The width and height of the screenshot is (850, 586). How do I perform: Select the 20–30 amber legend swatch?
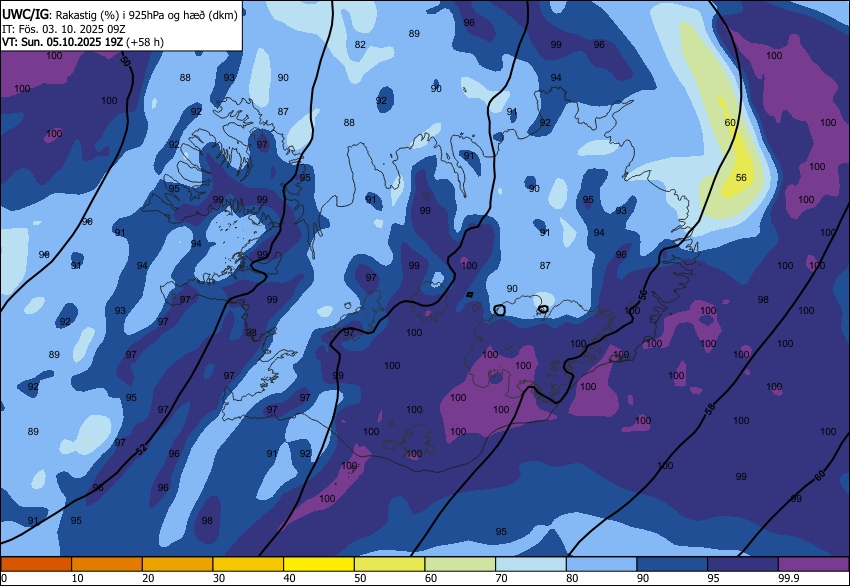(x=178, y=564)
